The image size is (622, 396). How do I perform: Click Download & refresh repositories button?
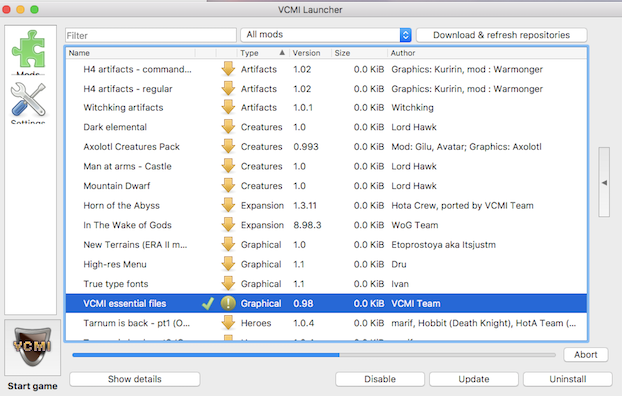(501, 35)
